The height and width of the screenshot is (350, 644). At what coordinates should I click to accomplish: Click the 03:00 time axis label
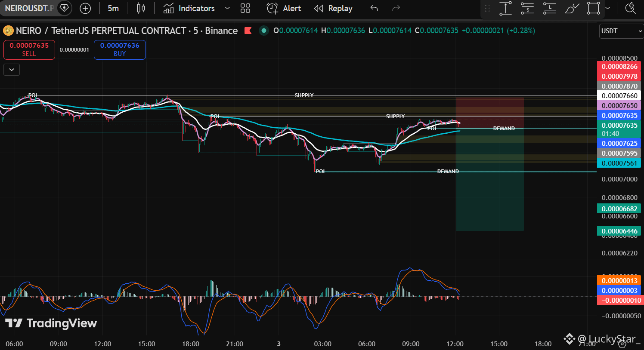(322, 344)
